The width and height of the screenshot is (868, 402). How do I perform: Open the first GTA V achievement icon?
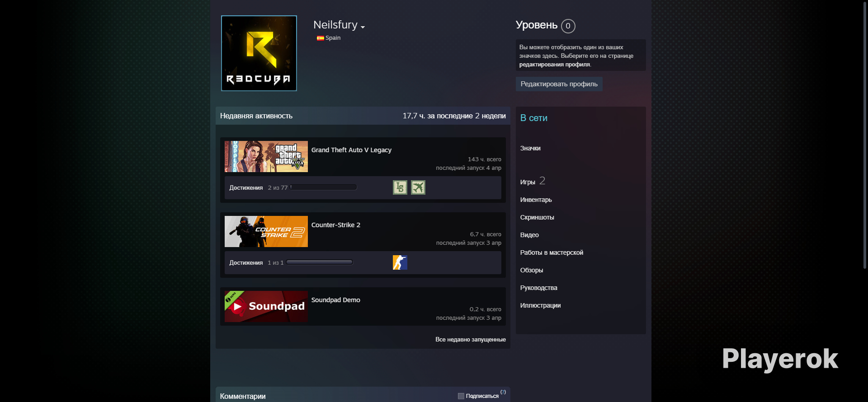point(400,187)
